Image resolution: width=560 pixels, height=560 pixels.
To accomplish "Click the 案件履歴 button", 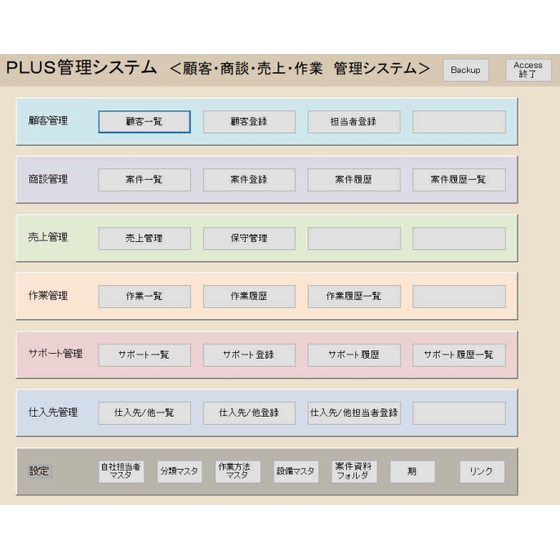I will tap(354, 180).
